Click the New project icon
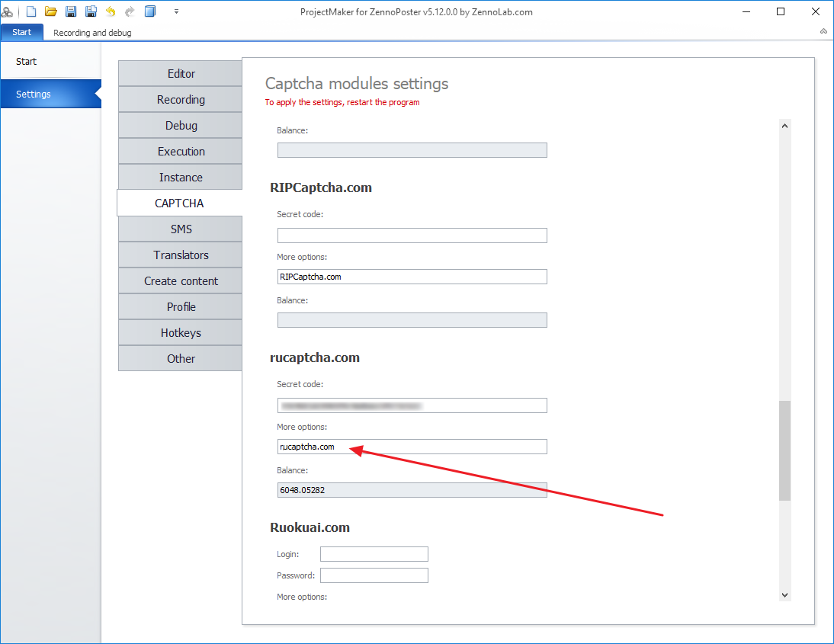 [31, 11]
